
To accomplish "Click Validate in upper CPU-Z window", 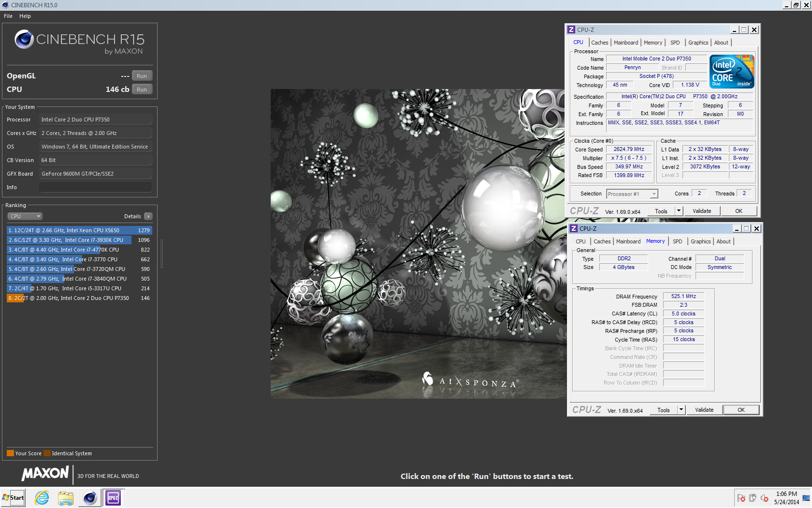I will tap(702, 211).
